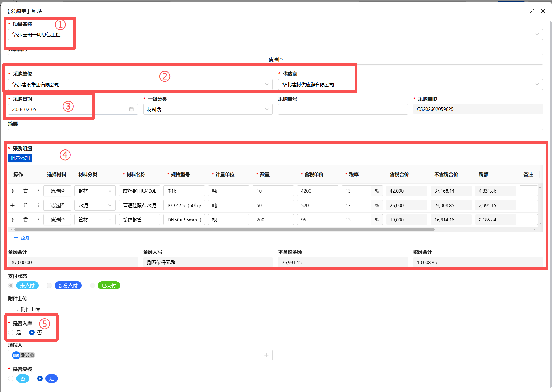Click the 摘要 input field
The height and width of the screenshot is (392, 552).
coord(275,134)
